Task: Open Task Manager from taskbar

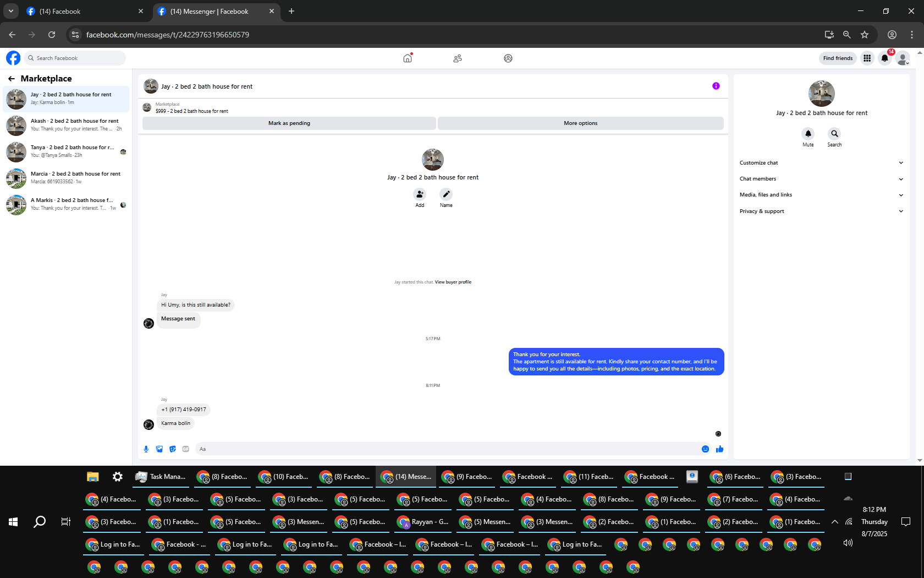Action: tap(161, 477)
